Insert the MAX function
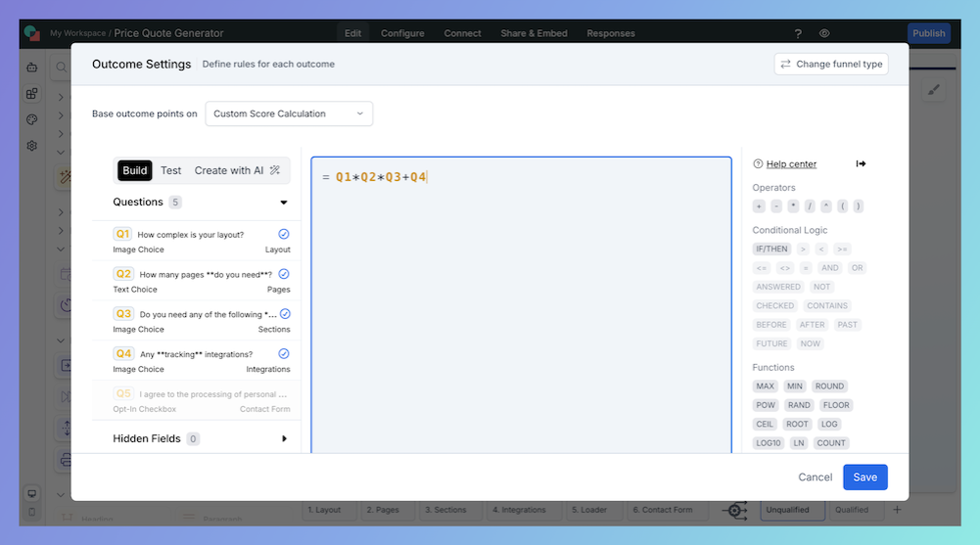The image size is (980, 545). click(765, 386)
